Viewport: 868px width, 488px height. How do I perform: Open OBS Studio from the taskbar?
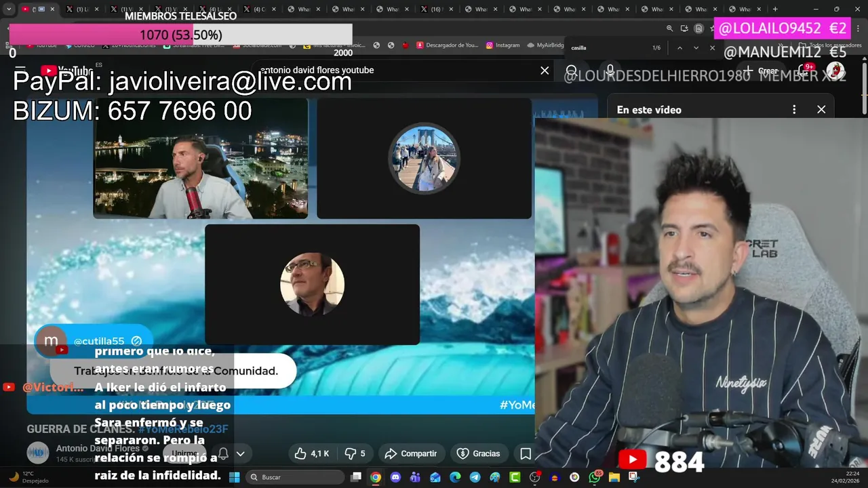pyautogui.click(x=534, y=477)
